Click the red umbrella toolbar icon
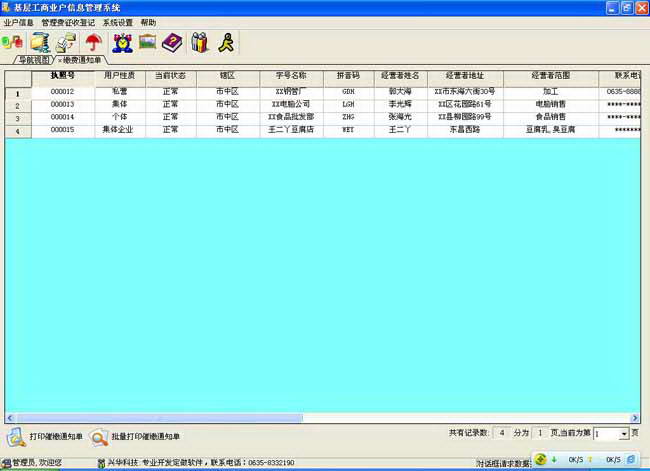Viewport: 650px width, 471px height. (x=94, y=42)
